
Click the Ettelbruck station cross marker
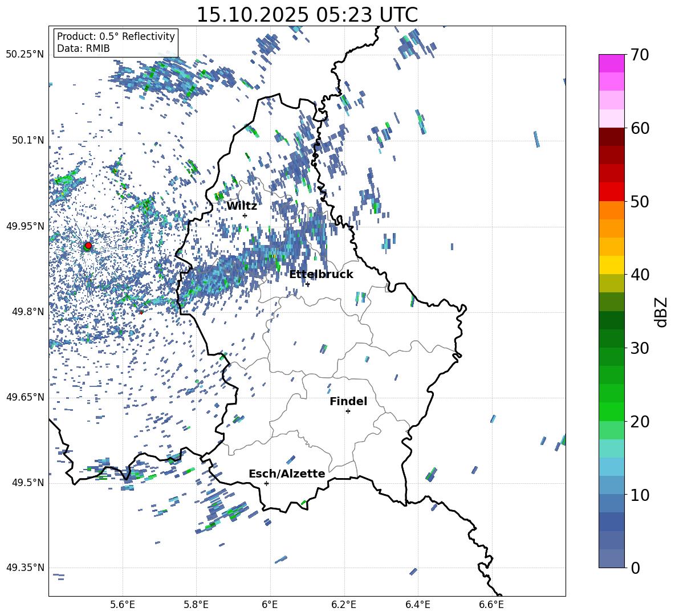coord(307,284)
